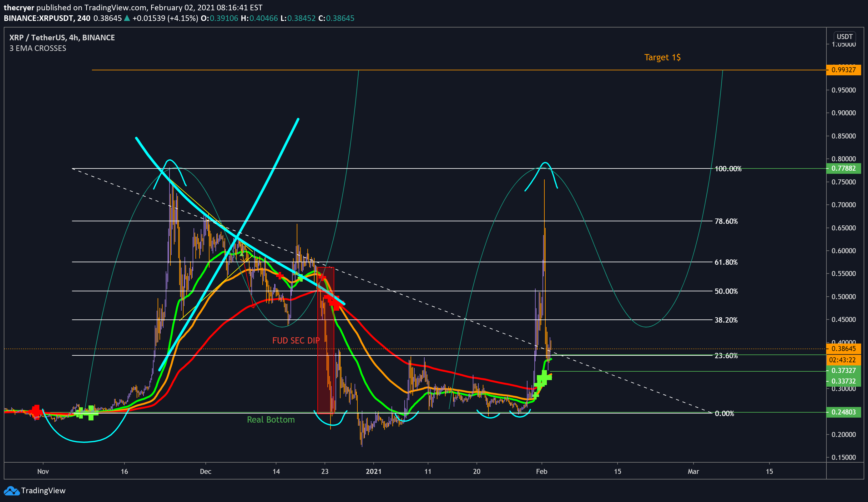
Task: Click the large red cross marker near Nov
Action: pyautogui.click(x=36, y=411)
